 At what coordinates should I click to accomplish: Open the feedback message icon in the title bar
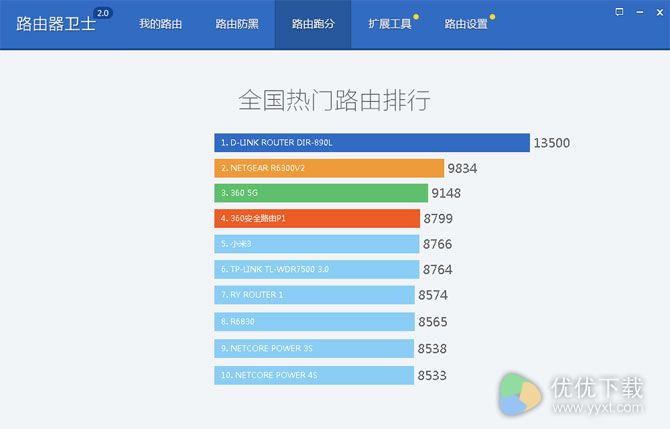click(x=619, y=12)
